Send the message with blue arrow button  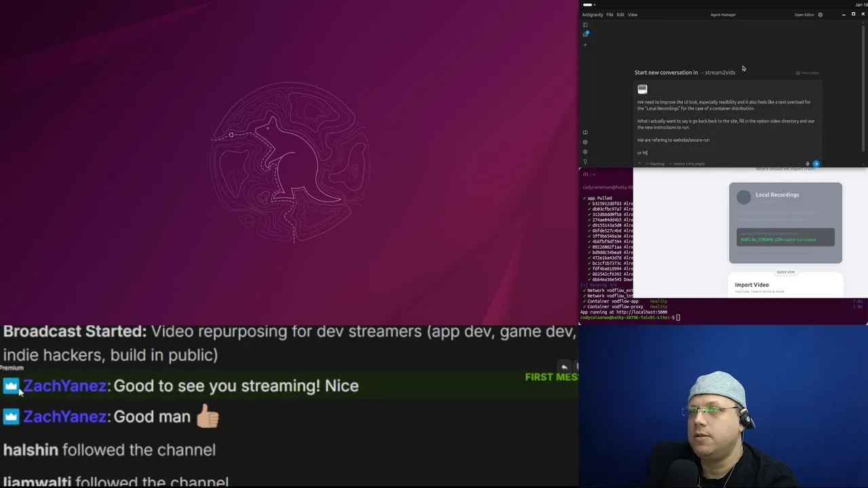pyautogui.click(x=816, y=163)
